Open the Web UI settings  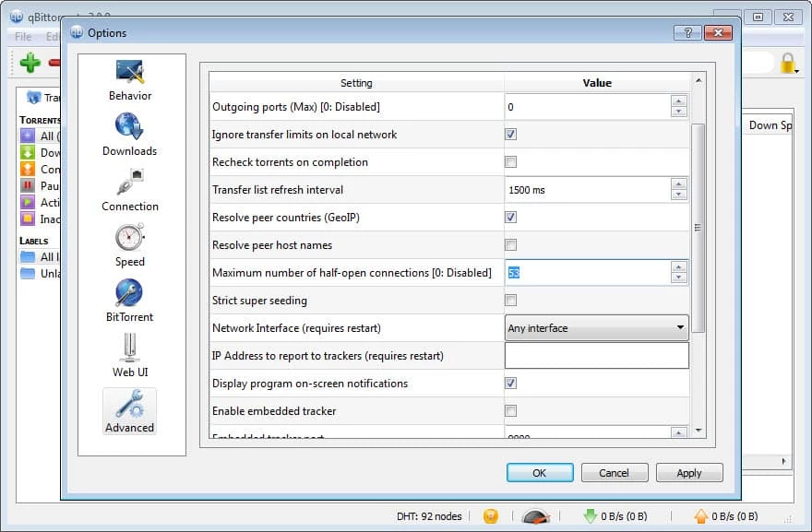click(x=129, y=356)
